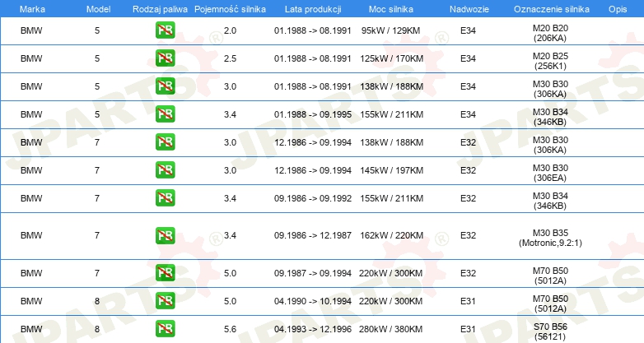Screen dimensions: 644x343
Task: Click engine code M30 B34 in the E34 row
Action: 550,117
